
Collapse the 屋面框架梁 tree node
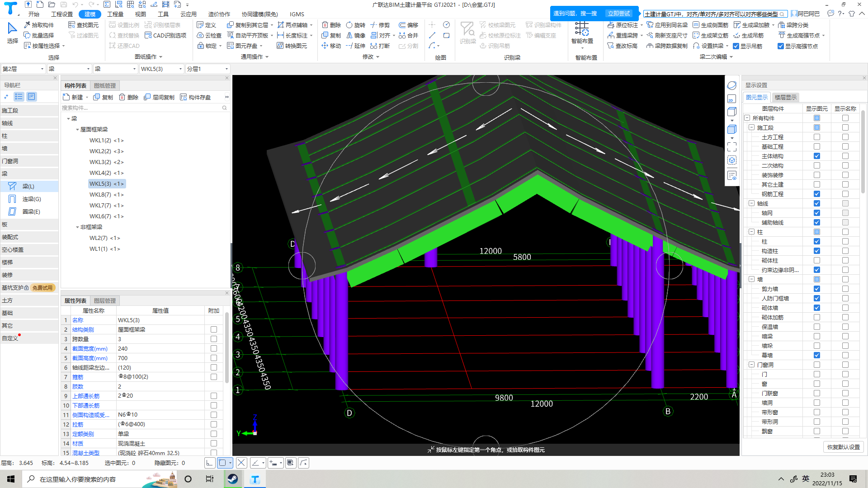coord(77,130)
